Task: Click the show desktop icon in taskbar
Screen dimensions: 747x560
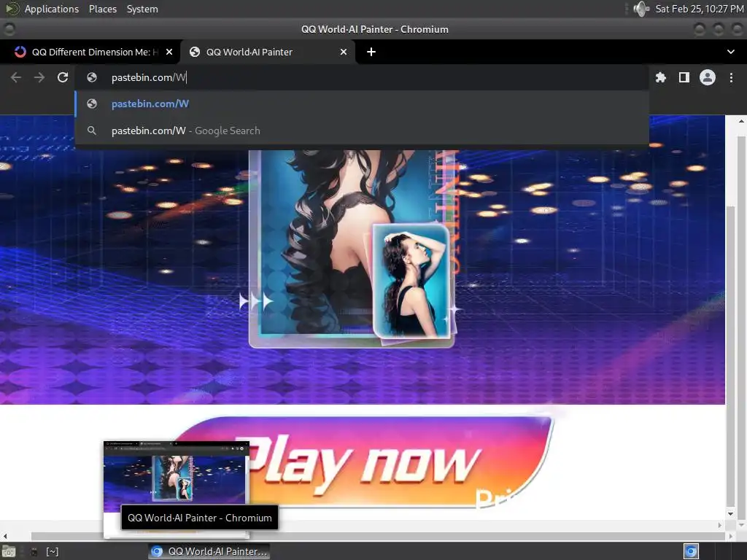Action: 9,551
